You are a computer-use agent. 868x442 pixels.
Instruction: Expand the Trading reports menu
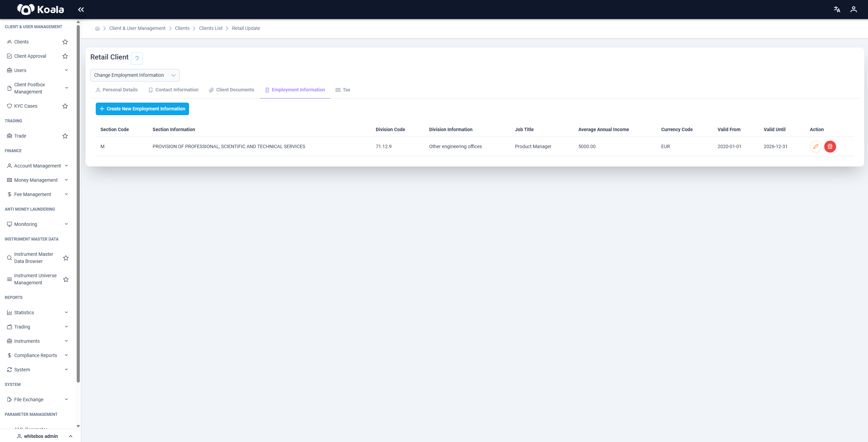tap(37, 327)
